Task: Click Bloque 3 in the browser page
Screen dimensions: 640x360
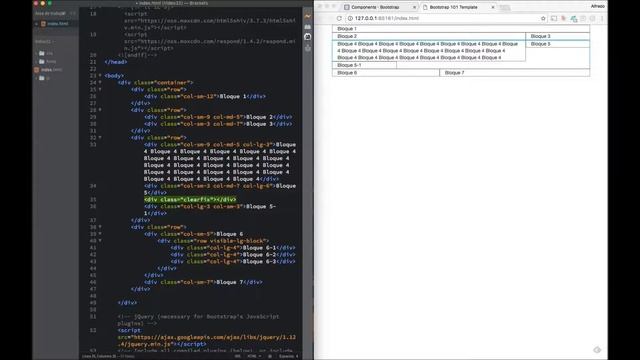Action: click(540, 36)
